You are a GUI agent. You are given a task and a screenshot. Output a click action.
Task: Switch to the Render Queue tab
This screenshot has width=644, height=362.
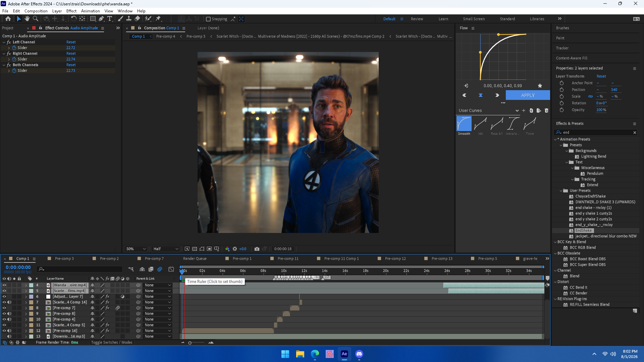pyautogui.click(x=195, y=259)
